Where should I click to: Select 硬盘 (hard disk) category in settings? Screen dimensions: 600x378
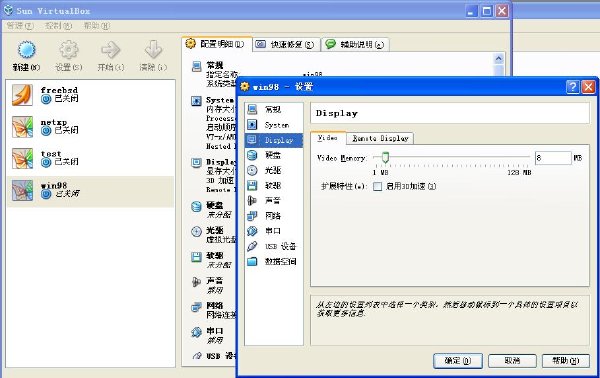(274, 155)
